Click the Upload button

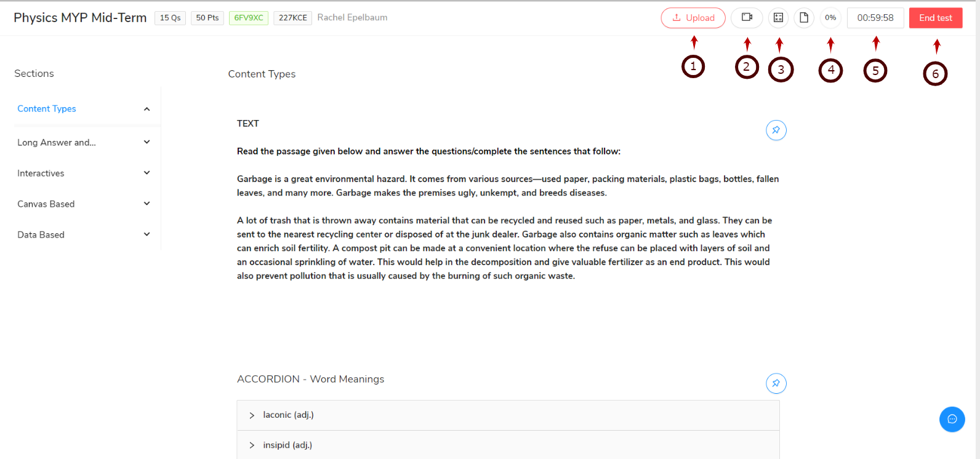[x=693, y=18]
